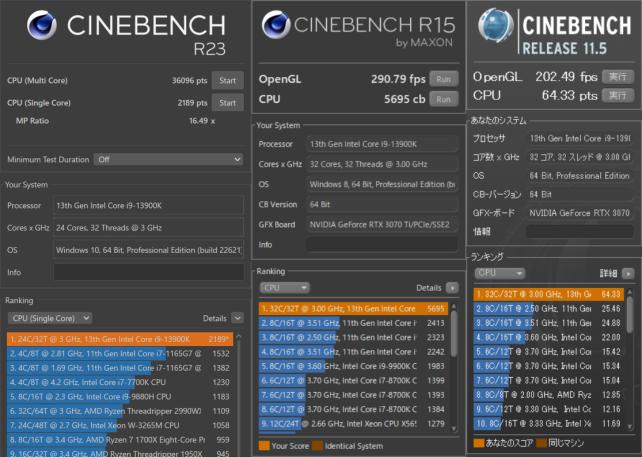Screen dimensions: 642x457
Task: Select the 11.5 ranking row scoring 11.69
Action: point(549,423)
